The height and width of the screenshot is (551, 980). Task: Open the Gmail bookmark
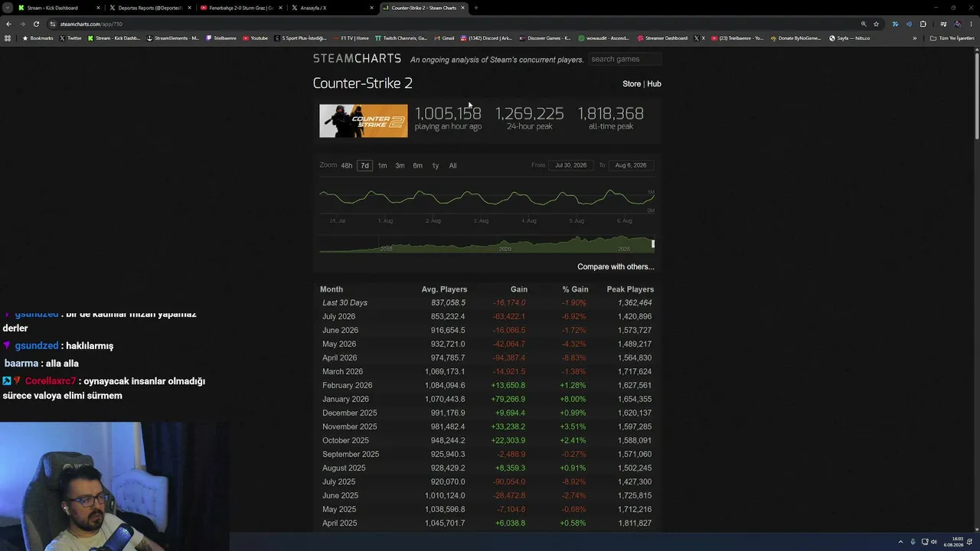pos(444,37)
